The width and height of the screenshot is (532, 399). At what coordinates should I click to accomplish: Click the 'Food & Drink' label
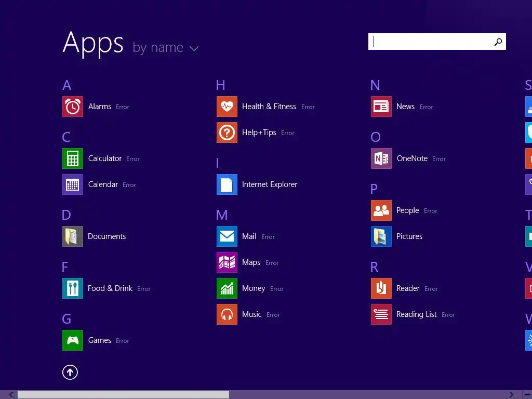coord(110,288)
